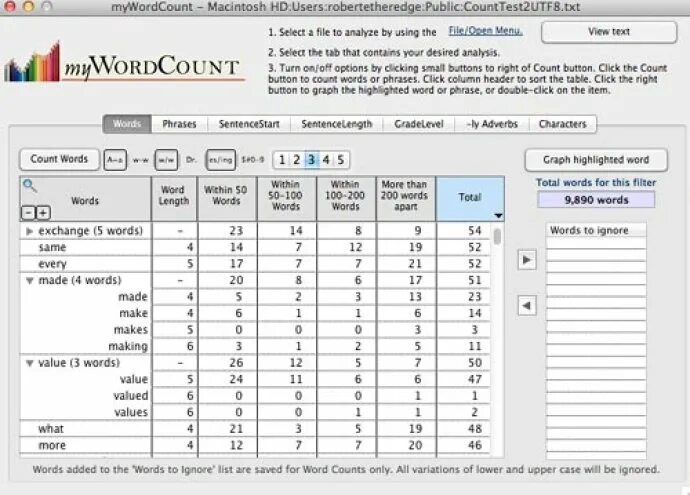This screenshot has height=495, width=690.
Task: Click Graph highlighted word button
Action: click(x=596, y=160)
